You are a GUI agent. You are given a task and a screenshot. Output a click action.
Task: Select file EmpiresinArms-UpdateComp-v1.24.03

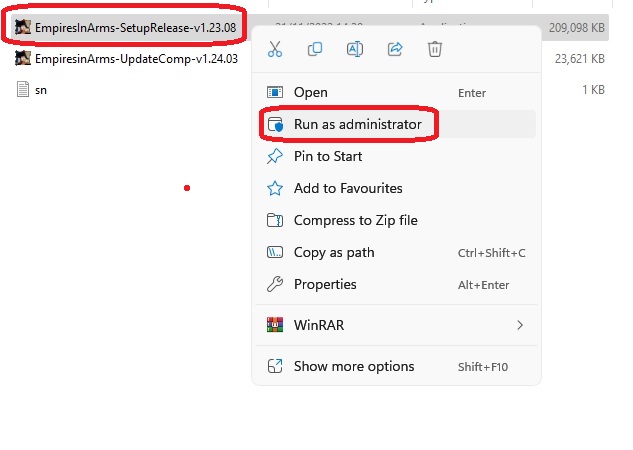click(x=136, y=59)
